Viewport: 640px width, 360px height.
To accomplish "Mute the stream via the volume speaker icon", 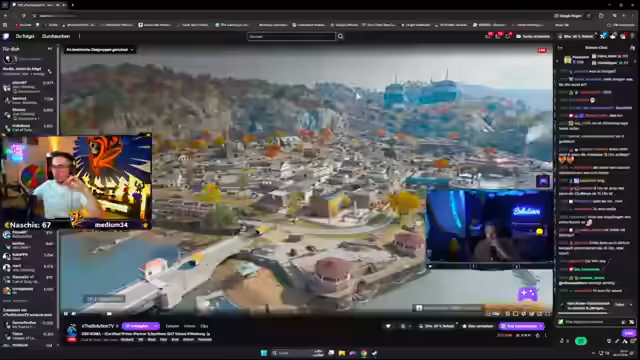I will pyautogui.click(x=74, y=313).
